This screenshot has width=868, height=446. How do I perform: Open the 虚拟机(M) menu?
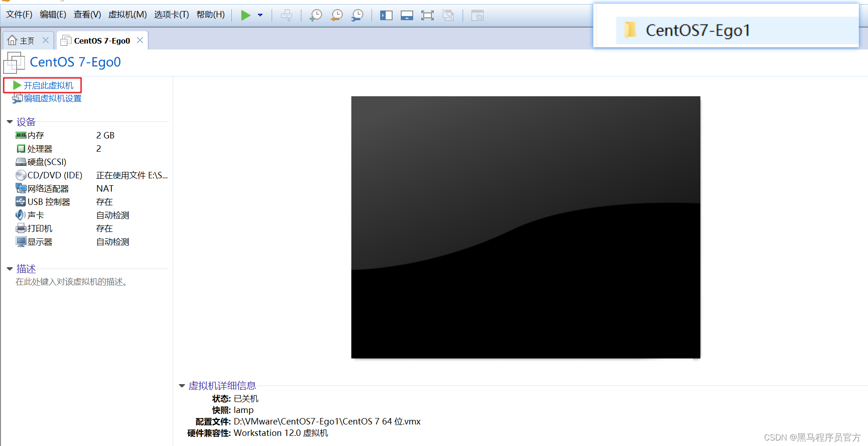click(x=127, y=15)
